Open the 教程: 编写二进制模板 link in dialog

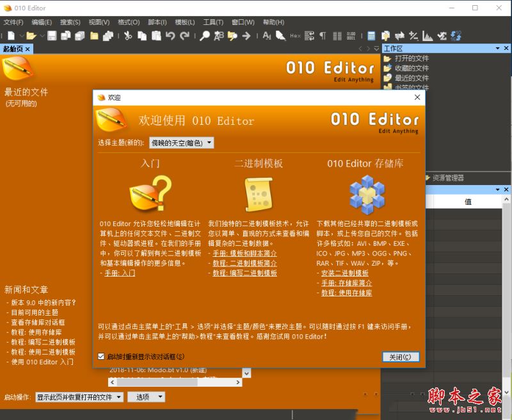pos(245,273)
